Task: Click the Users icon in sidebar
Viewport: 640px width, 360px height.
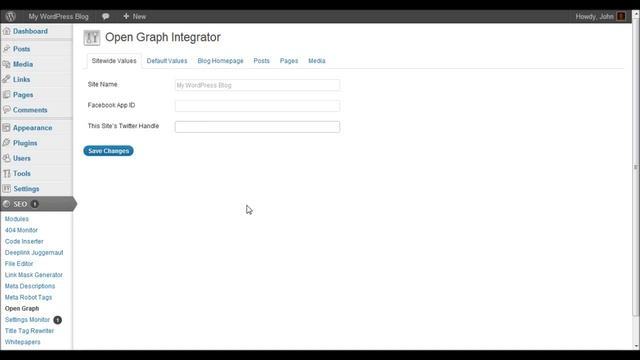Action: [x=7, y=158]
